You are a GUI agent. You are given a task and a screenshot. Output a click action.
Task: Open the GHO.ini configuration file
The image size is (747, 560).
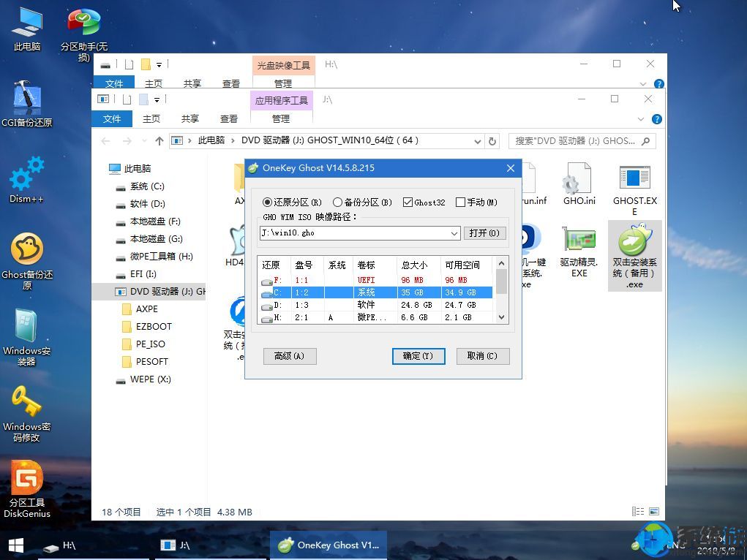click(579, 181)
